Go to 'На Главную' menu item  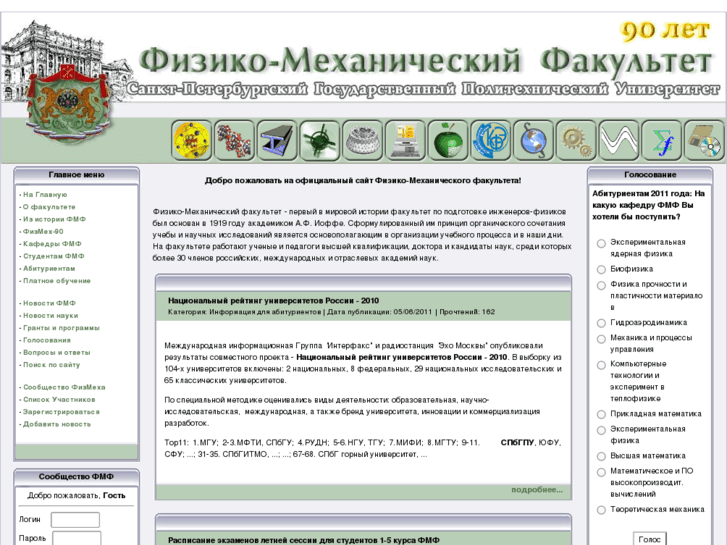(45, 195)
